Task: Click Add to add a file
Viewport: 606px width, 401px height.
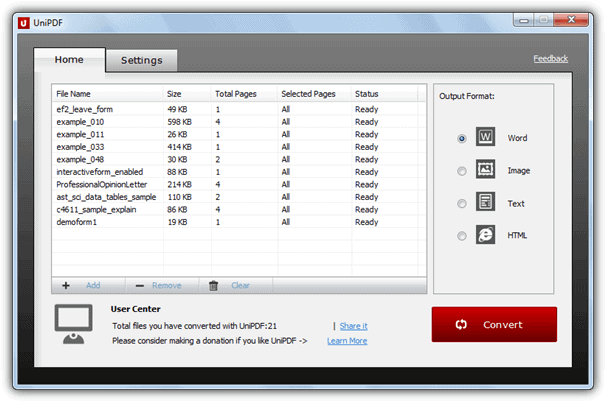Action: [93, 285]
